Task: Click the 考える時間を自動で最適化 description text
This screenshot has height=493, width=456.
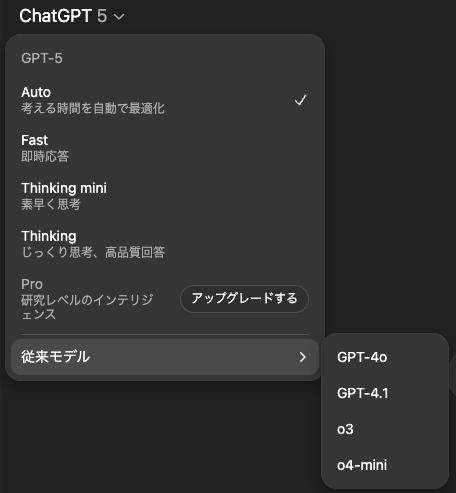Action: (93, 108)
